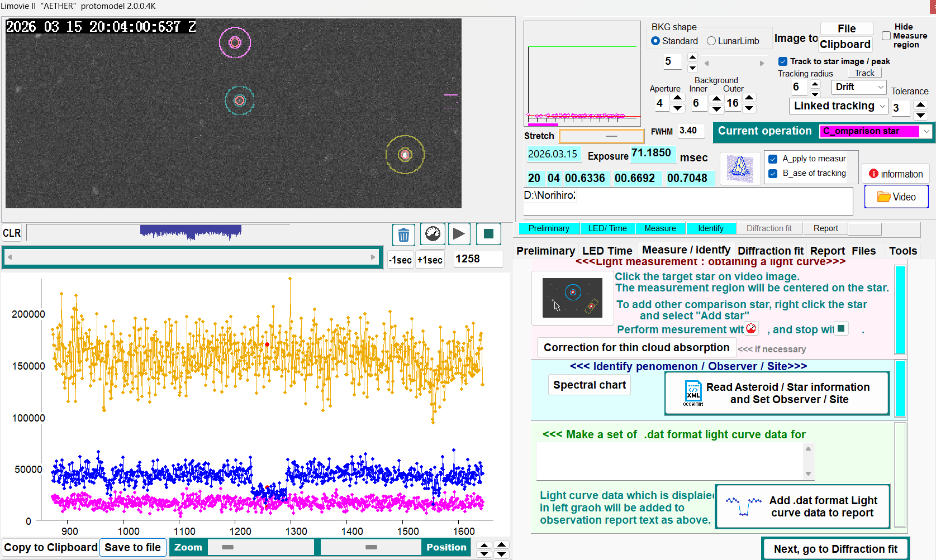
Task: Open Current operation comparison star dropdown
Action: (927, 131)
